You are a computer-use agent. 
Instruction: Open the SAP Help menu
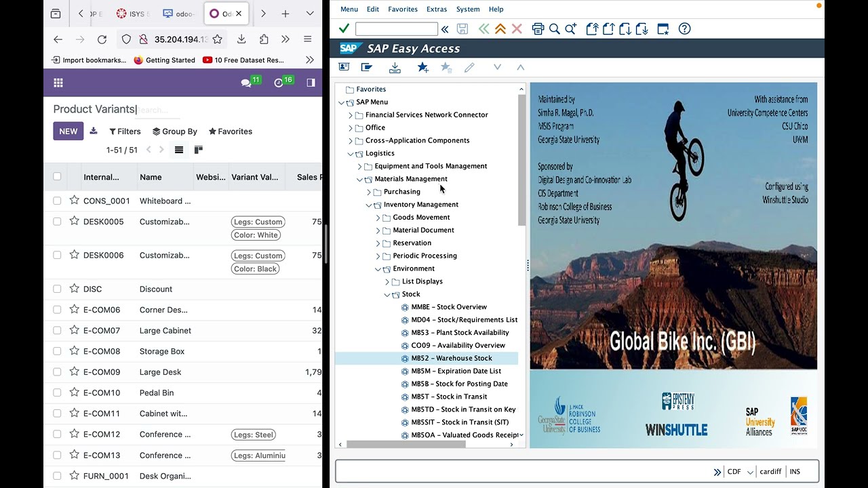tap(496, 9)
